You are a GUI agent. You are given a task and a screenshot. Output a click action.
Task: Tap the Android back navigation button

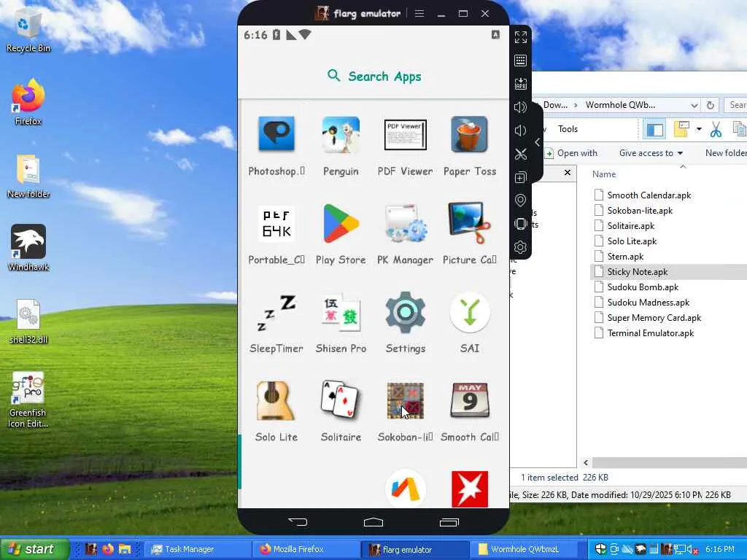point(298,522)
